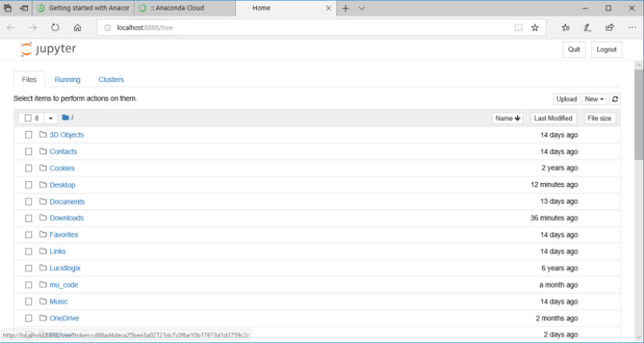Refresh the notebook file list
644x343 pixels.
click(615, 99)
